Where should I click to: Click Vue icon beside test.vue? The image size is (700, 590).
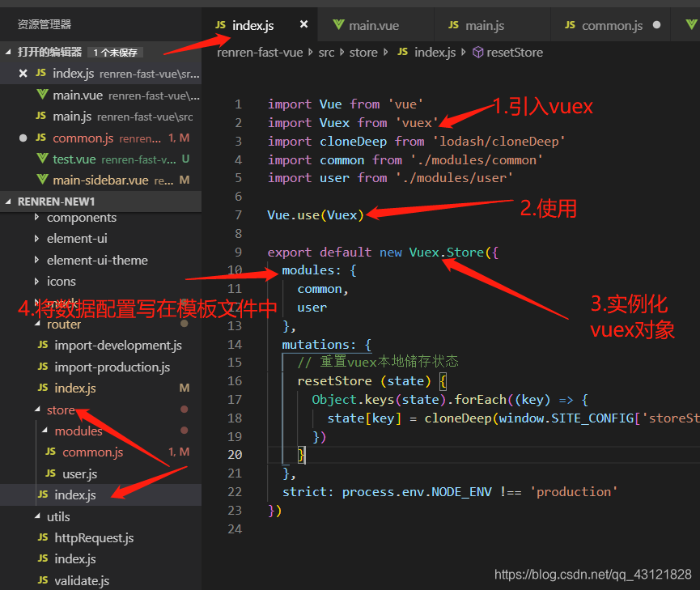pyautogui.click(x=42, y=159)
